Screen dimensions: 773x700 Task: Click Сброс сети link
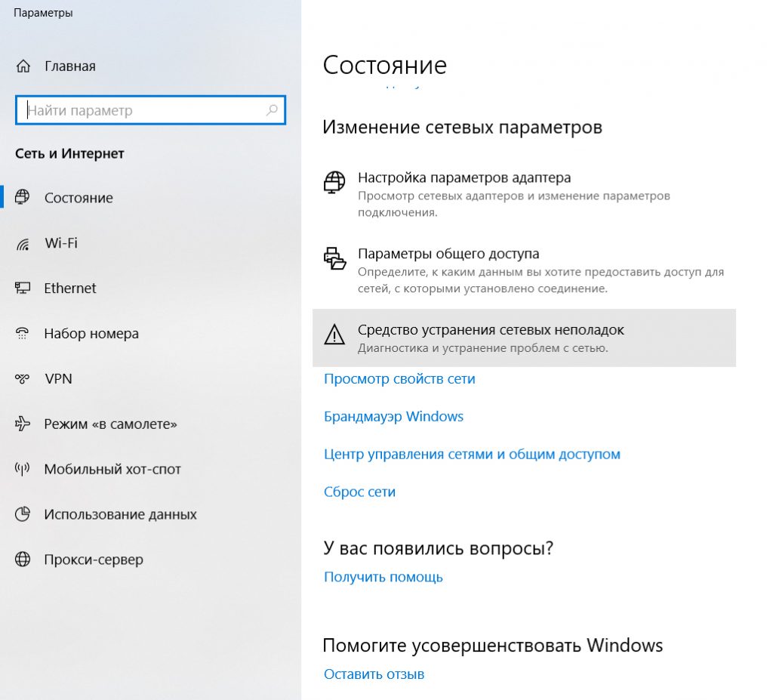coord(359,492)
